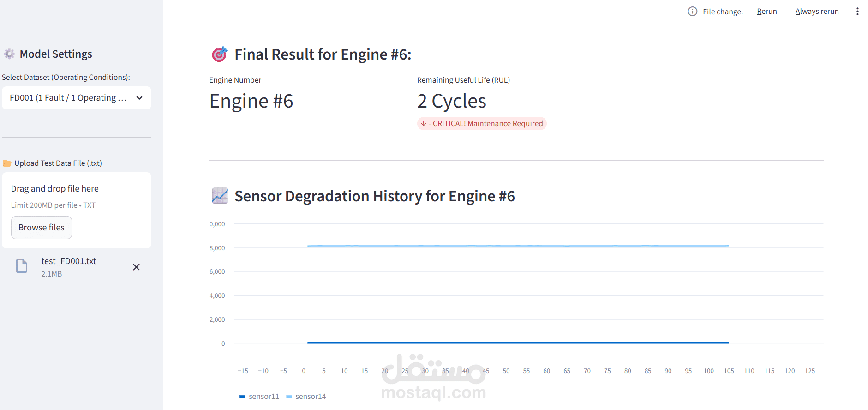Click the File change info icon
Viewport: 868px width, 410px height.
point(692,12)
